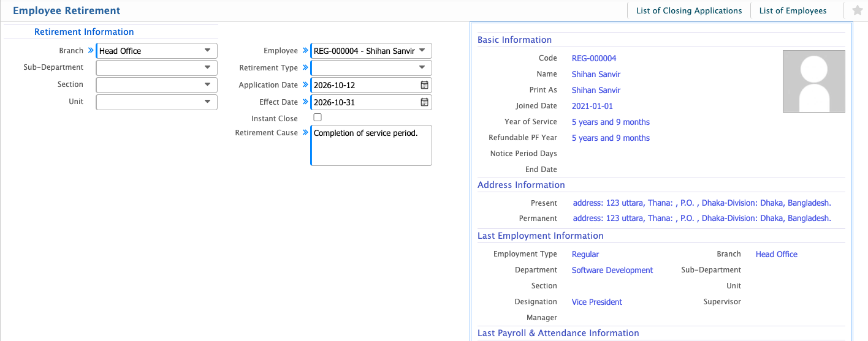Open the Application Date calendar icon

[x=424, y=85]
